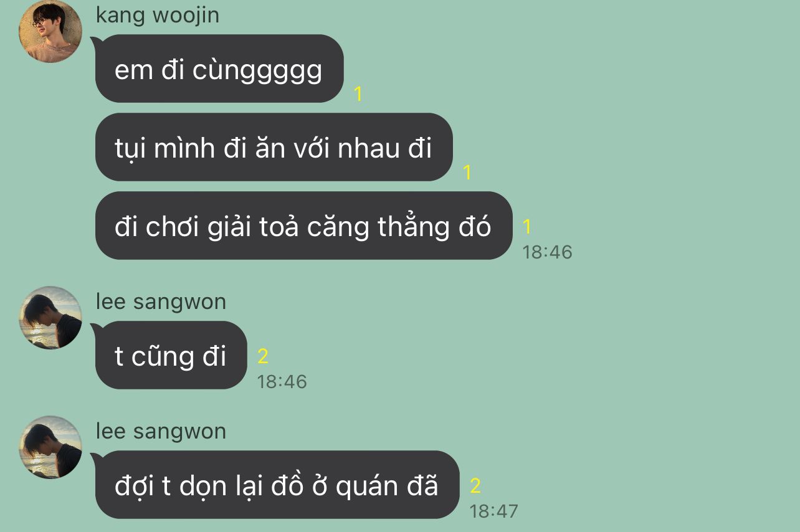Tap unread count beside "tụi mình đi ăn" message

(x=467, y=173)
